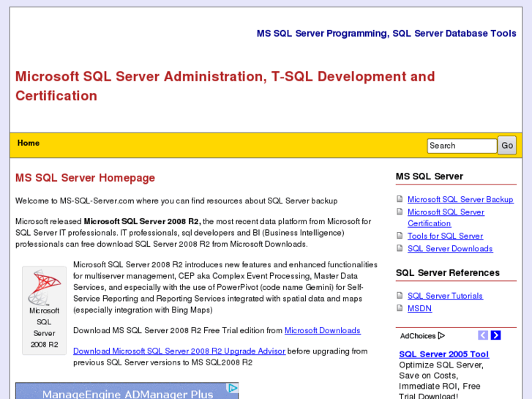This screenshot has width=532, height=399.
Task: Click the document icon beside Tools for SQL Server
Action: coord(400,236)
